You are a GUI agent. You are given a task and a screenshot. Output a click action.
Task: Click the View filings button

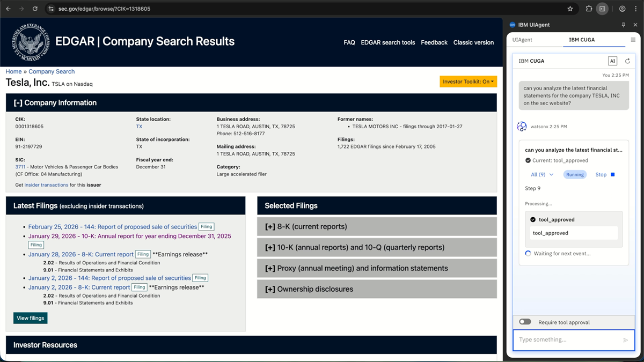pyautogui.click(x=30, y=318)
